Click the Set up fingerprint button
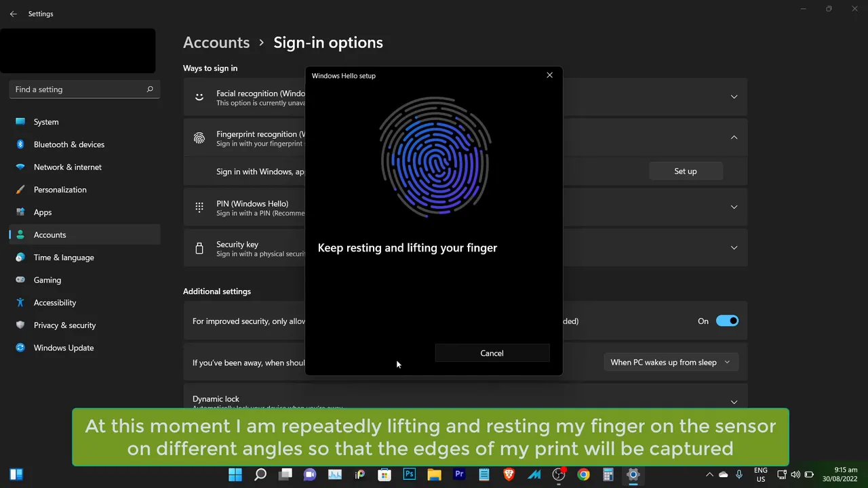 (x=685, y=171)
